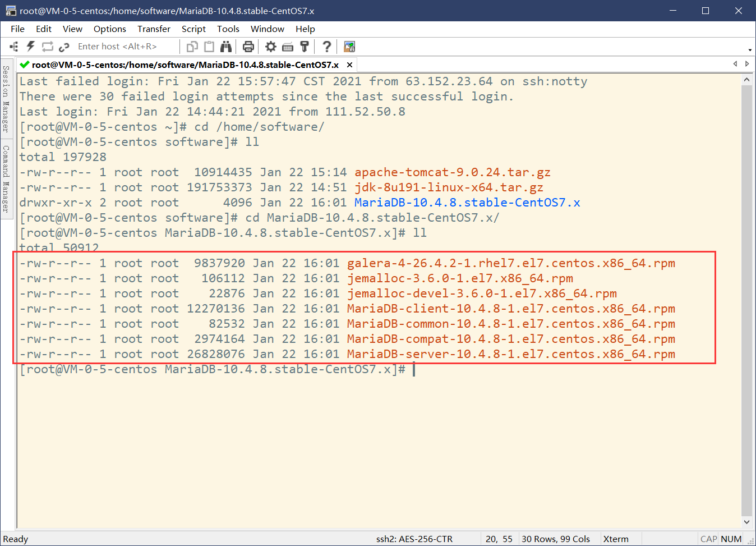
Task: Open the Session Manager toolbar icon
Action: click(x=14, y=47)
